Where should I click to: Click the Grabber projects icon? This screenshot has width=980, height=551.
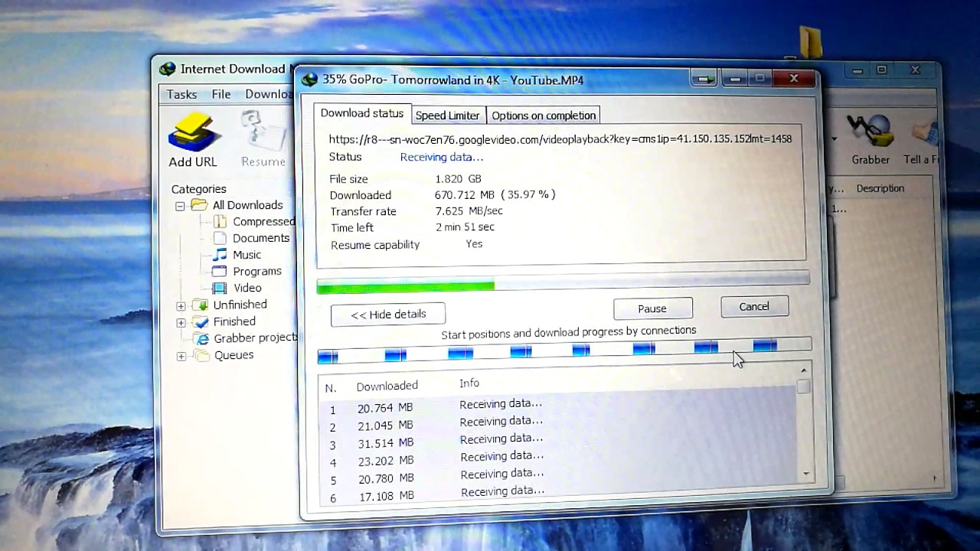click(201, 338)
